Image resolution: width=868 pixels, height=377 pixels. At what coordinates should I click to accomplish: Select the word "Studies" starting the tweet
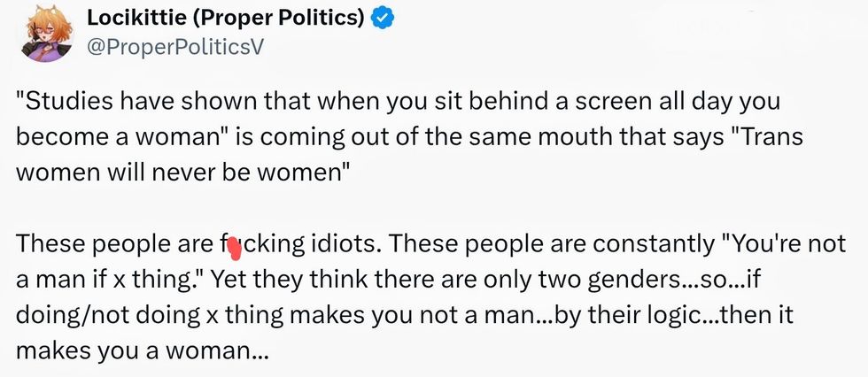(61, 102)
